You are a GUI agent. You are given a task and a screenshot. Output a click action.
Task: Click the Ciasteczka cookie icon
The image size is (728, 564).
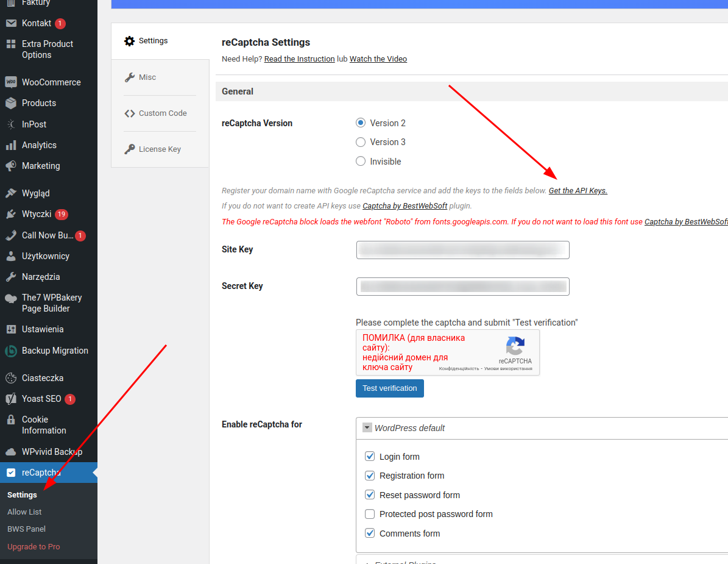point(11,378)
